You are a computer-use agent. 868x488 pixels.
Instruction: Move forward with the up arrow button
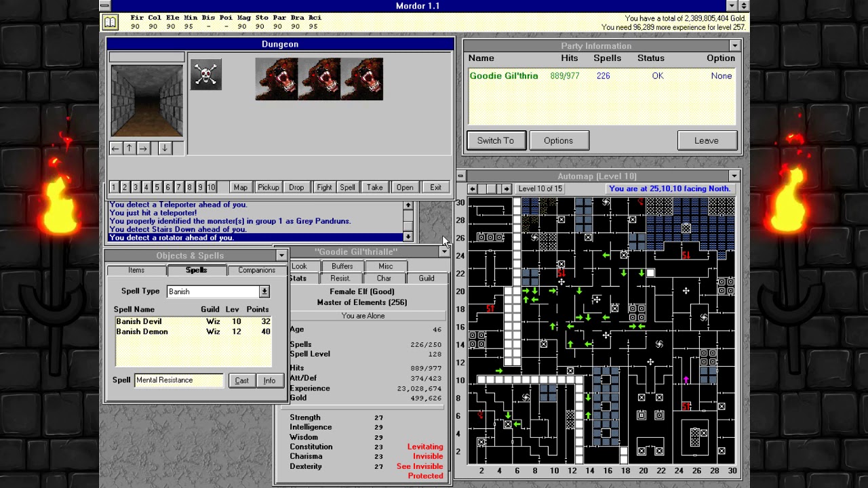coord(129,148)
